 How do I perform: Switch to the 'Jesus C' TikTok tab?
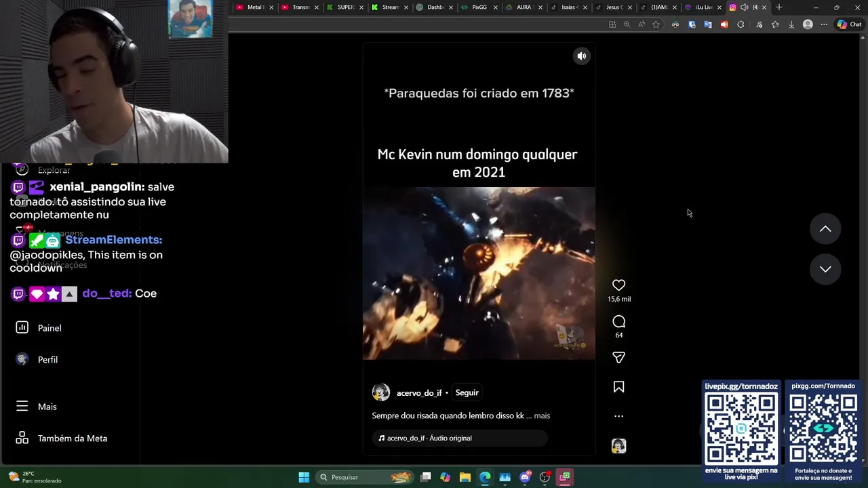click(x=613, y=7)
